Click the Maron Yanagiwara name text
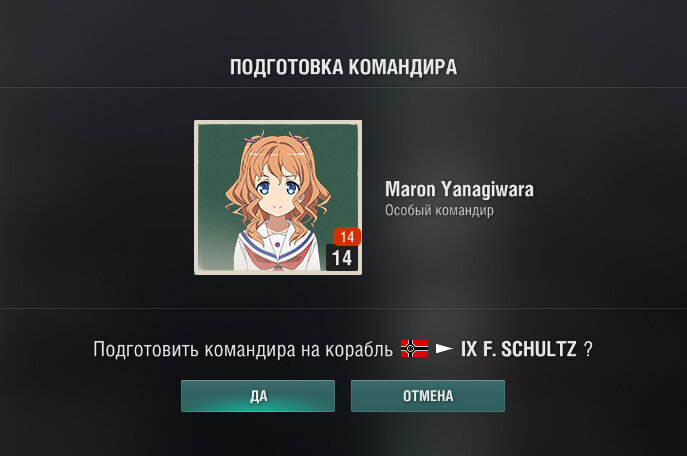 (459, 189)
